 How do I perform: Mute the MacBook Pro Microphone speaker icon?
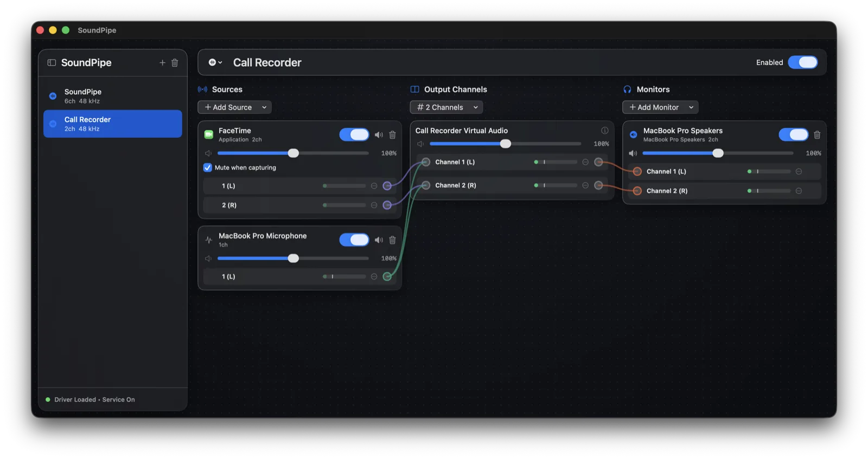[x=379, y=240]
